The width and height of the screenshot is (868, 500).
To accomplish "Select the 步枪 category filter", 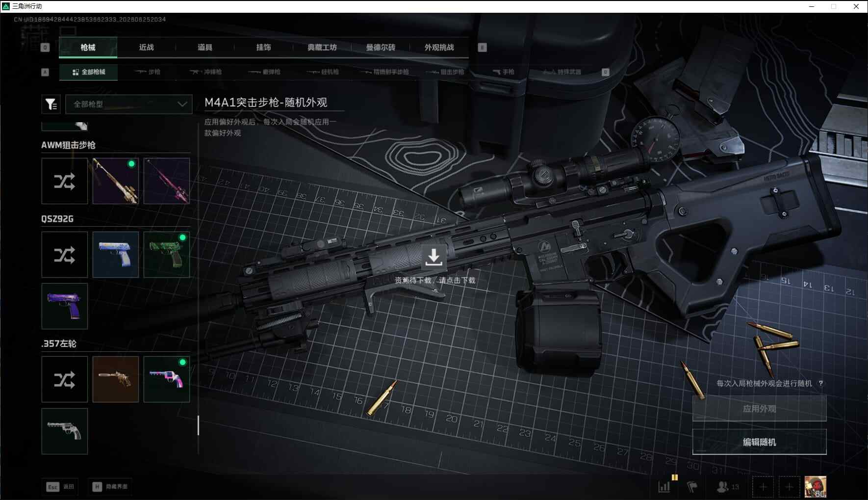I will coord(148,72).
